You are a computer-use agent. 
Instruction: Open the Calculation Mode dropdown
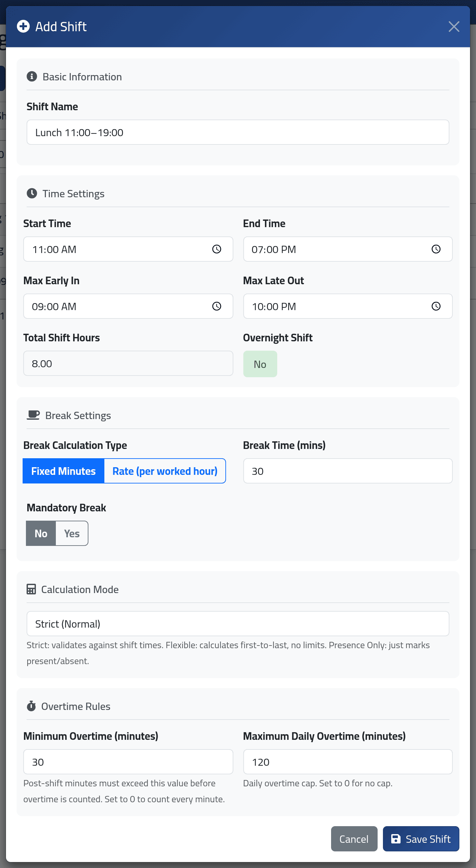click(238, 624)
